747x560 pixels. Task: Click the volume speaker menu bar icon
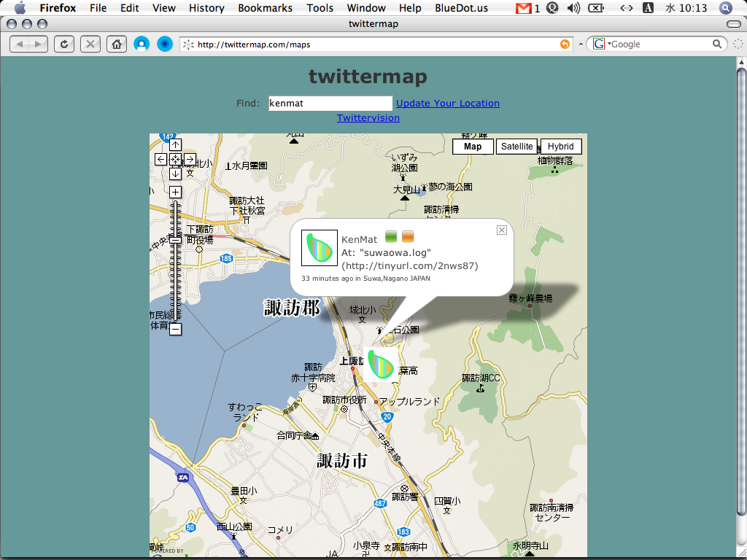tap(573, 7)
